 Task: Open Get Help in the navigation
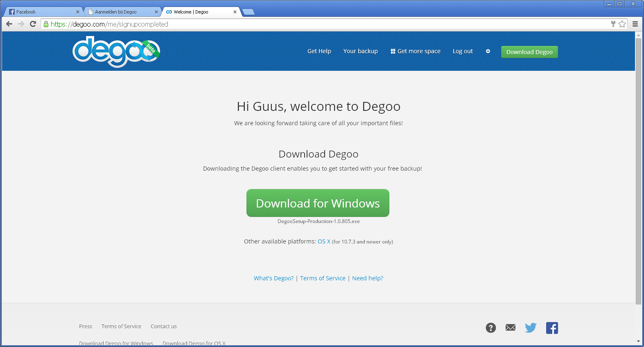click(319, 51)
